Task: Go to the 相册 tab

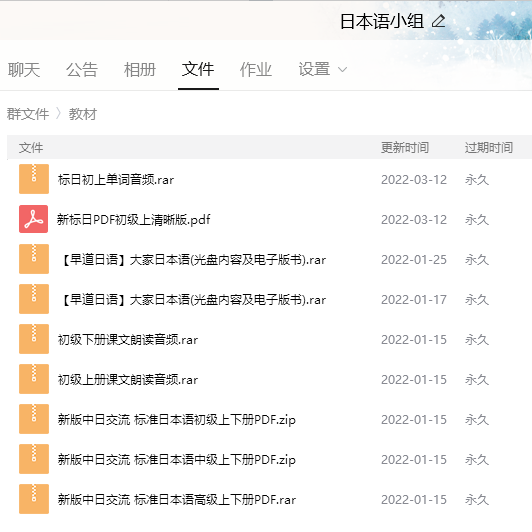Action: click(140, 70)
